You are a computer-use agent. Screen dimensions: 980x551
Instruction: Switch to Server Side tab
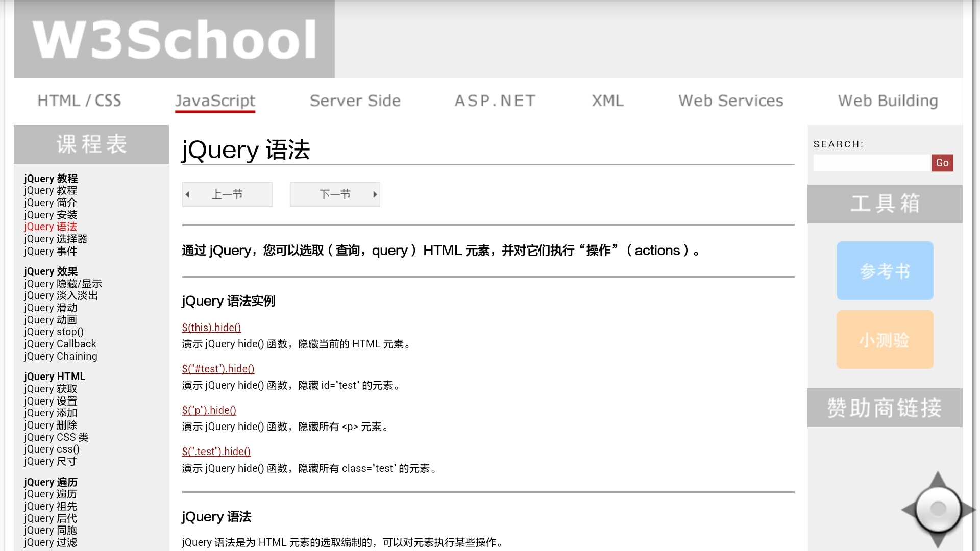[355, 101]
